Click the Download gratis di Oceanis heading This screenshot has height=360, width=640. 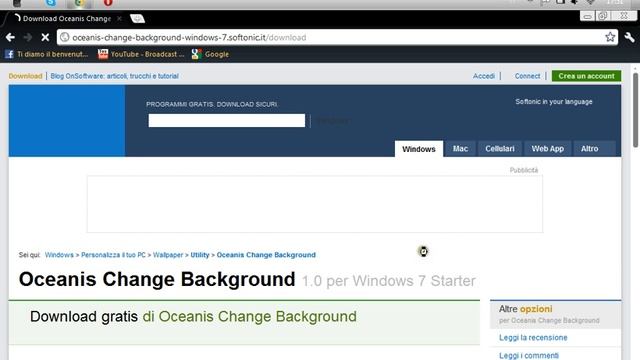click(x=193, y=316)
